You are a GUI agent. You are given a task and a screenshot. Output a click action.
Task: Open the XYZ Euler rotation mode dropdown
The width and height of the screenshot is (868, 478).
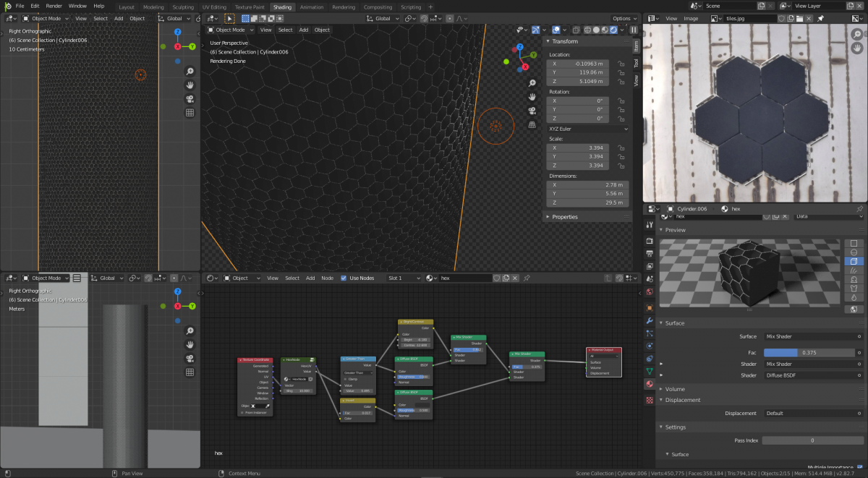point(587,129)
